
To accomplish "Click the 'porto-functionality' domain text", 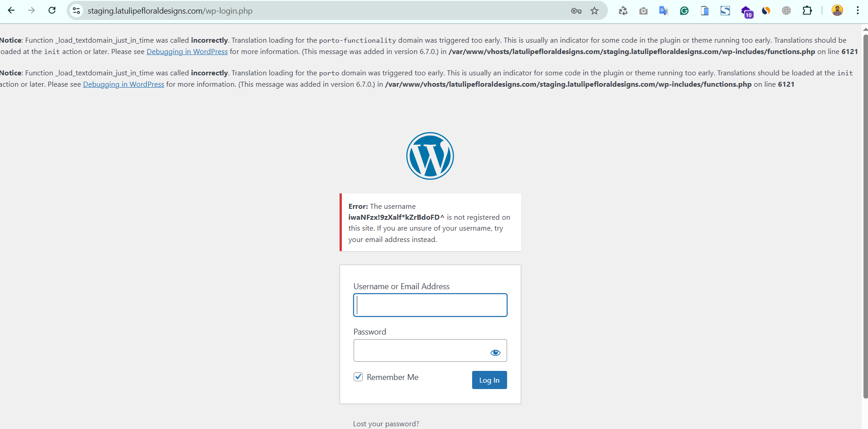I will pyautogui.click(x=358, y=40).
